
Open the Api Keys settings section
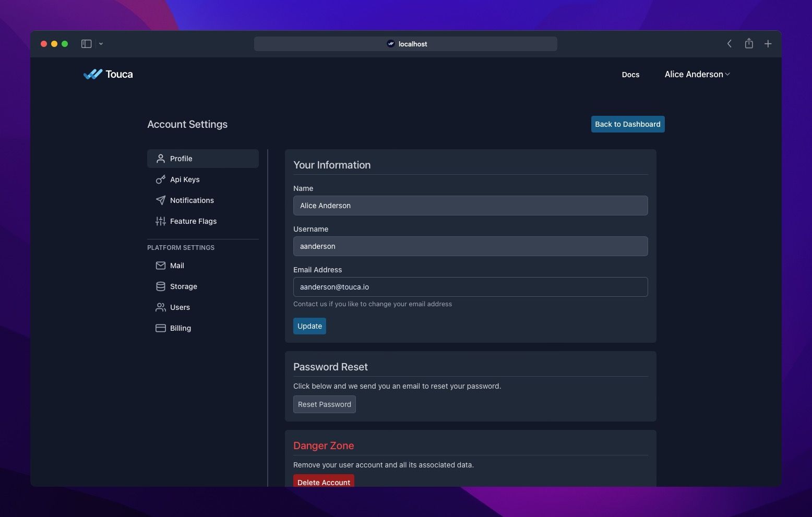click(x=203, y=179)
